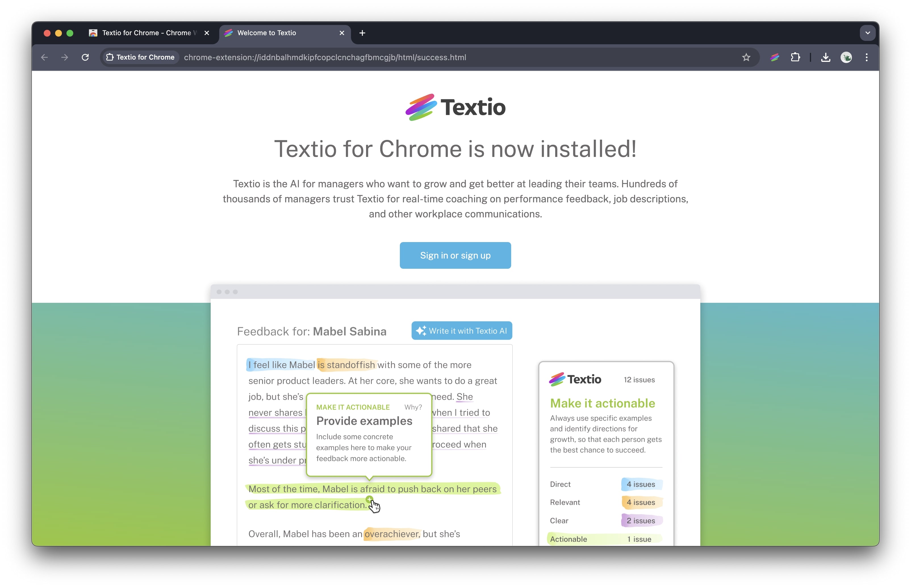Viewport: 911px width, 588px height.
Task: Click Write it with Textio AI button
Action: click(461, 331)
